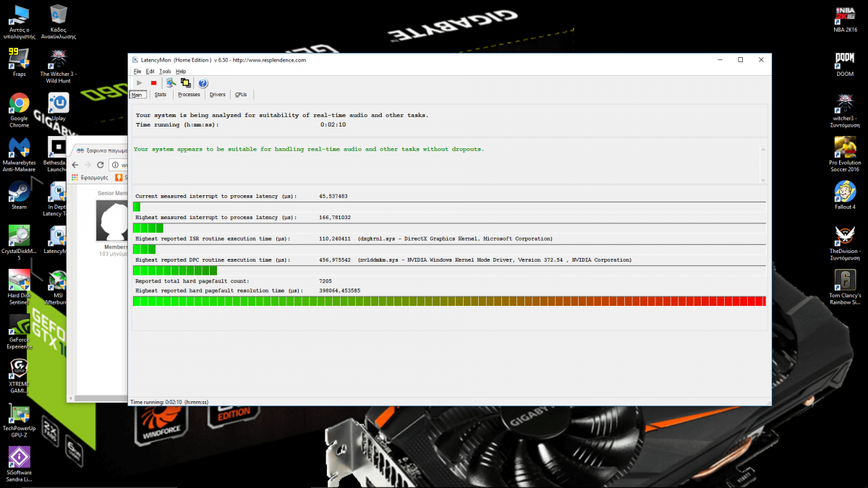Image resolution: width=868 pixels, height=488 pixels.
Task: Click the Back arrow in Chrome window
Action: [x=75, y=165]
